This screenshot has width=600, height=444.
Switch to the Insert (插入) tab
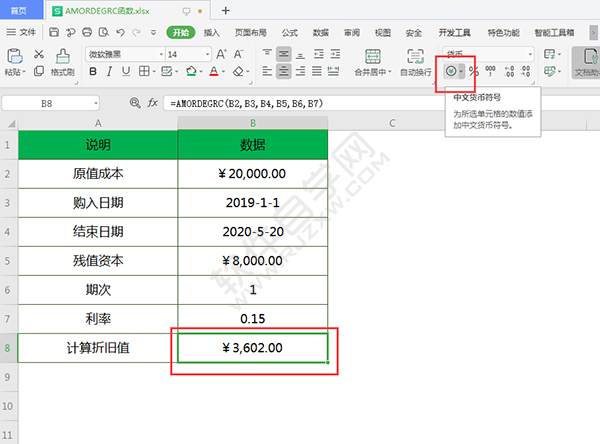click(211, 33)
